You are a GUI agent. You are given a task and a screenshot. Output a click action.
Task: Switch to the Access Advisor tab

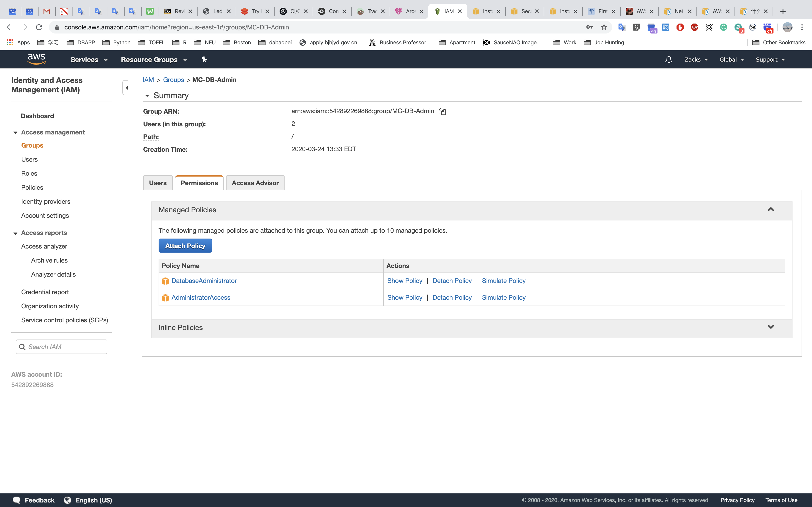tap(255, 183)
